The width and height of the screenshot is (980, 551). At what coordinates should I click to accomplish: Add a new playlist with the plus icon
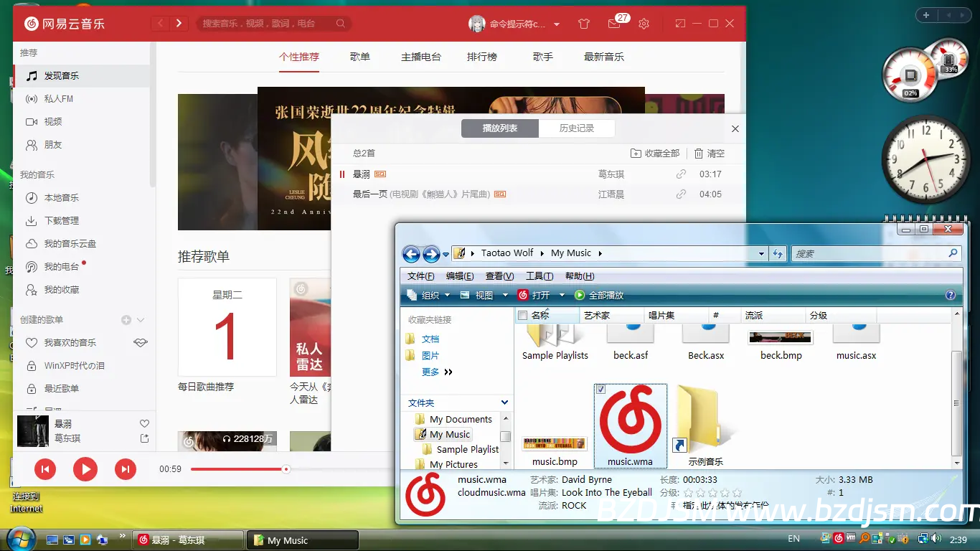126,319
